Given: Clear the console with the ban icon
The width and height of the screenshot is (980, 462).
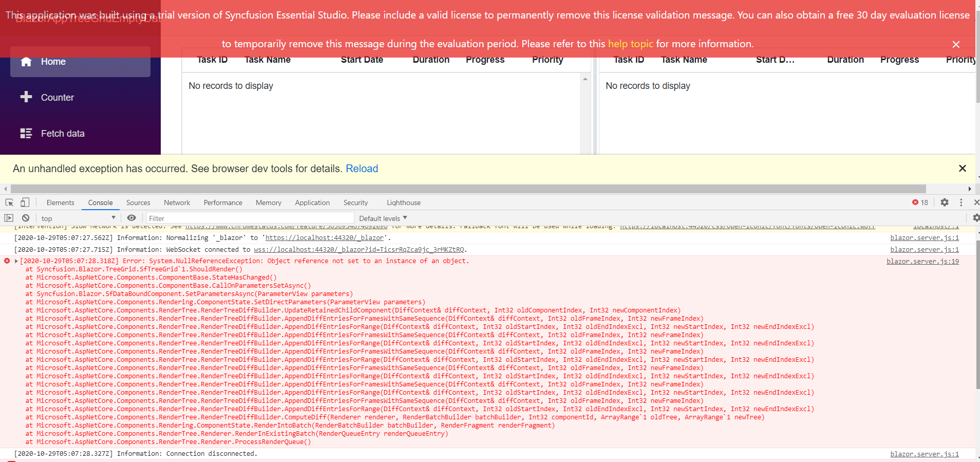Looking at the screenshot, I should click(x=26, y=218).
